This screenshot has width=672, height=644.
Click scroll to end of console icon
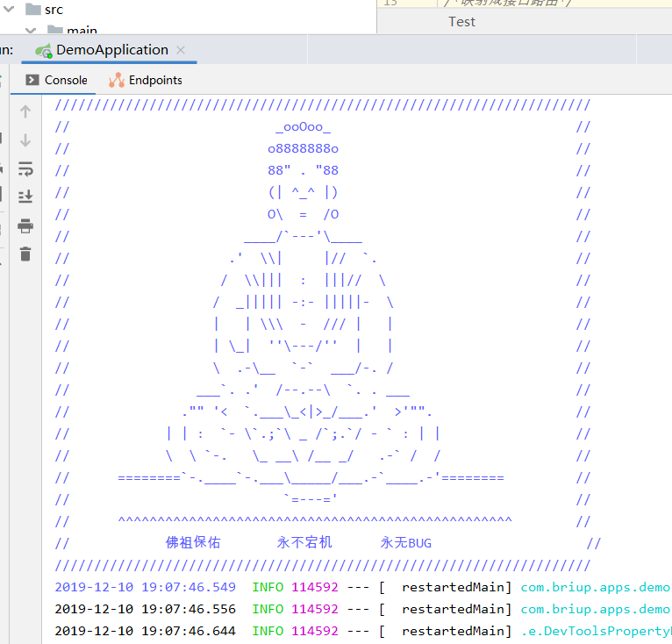click(x=25, y=197)
